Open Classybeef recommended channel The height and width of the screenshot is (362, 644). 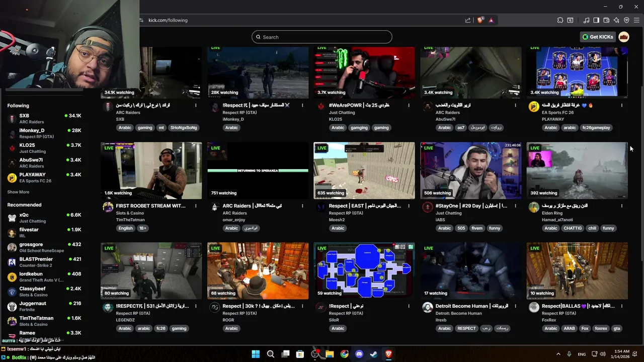click(44, 292)
